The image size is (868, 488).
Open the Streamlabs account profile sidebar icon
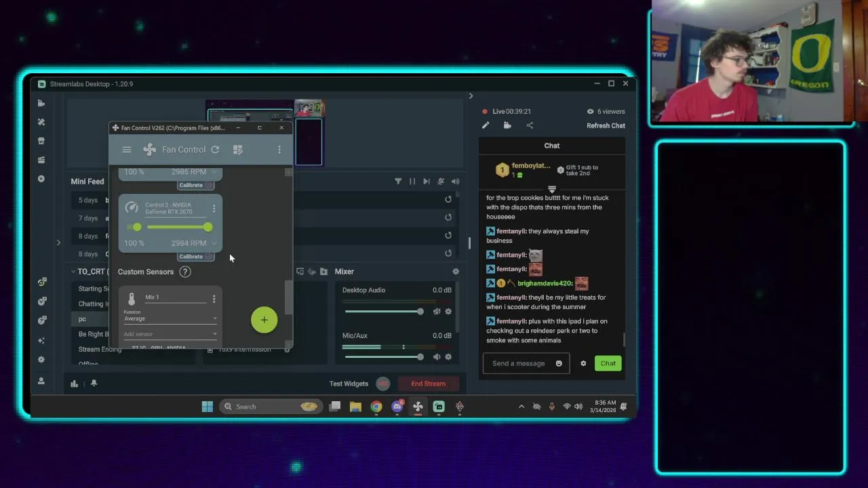41,381
